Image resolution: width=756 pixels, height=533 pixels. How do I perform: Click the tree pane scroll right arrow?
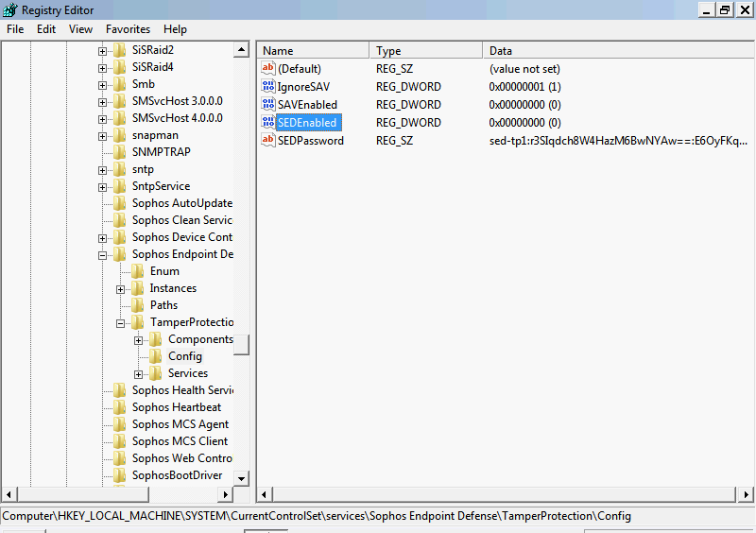point(225,494)
